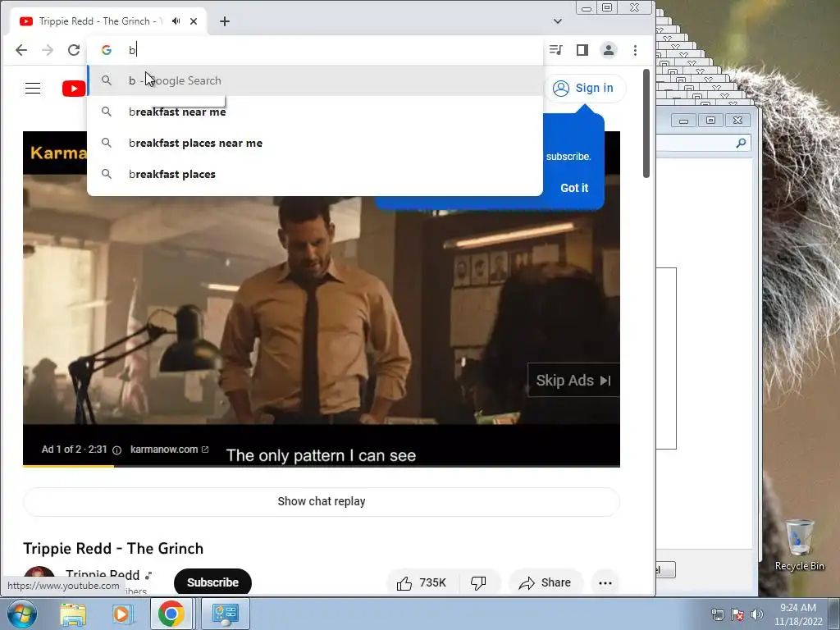Open the Recycle Bin on desktop
The width and height of the screenshot is (840, 630).
[799, 544]
